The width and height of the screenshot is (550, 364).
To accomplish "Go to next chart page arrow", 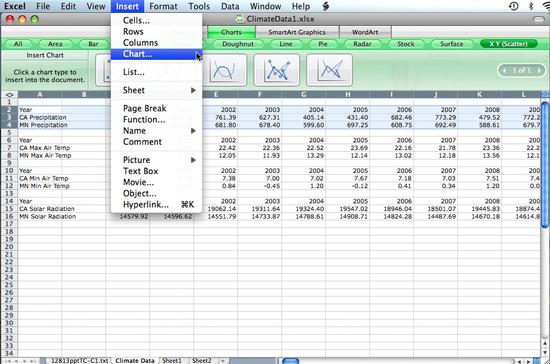I will pyautogui.click(x=539, y=70).
